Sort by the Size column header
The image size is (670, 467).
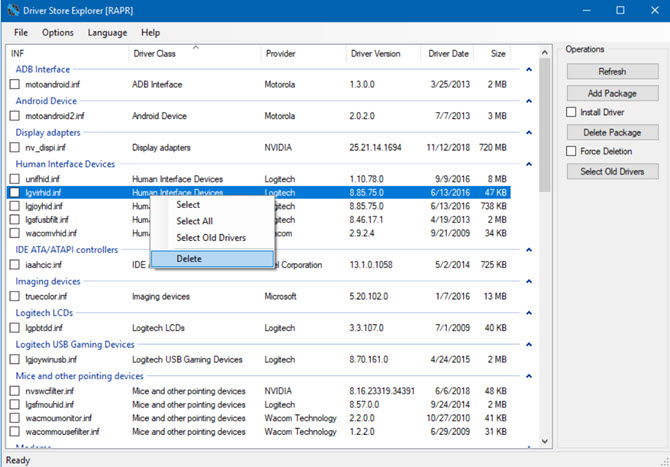coord(492,53)
